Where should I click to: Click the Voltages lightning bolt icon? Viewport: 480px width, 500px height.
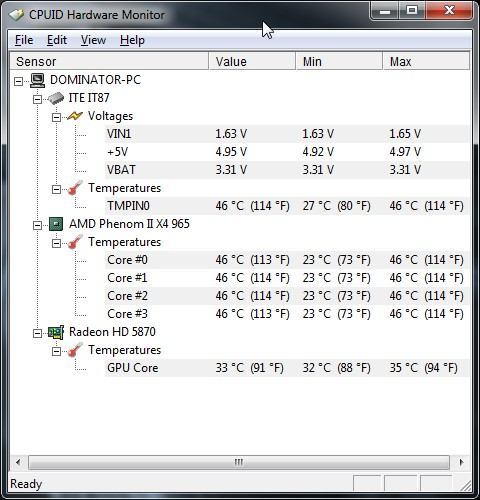[75, 116]
